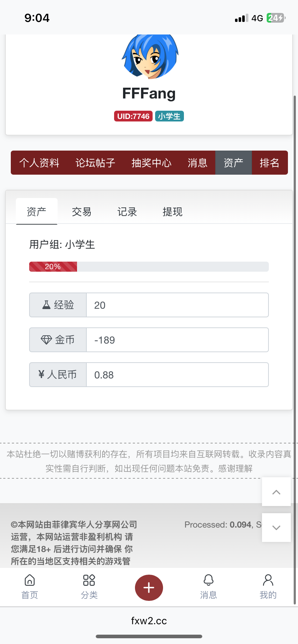The height and width of the screenshot is (644, 298).
Task: Switch to the 排名 section
Action: pos(270,163)
